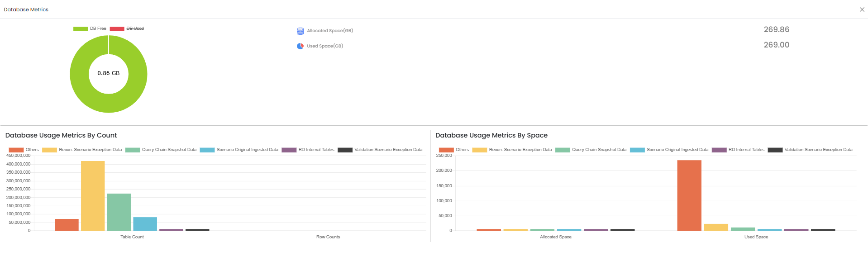Screen dimensions: 868x256
Task: Toggle Recon. Scenario Exception Data in Count chart
Action: 82,150
